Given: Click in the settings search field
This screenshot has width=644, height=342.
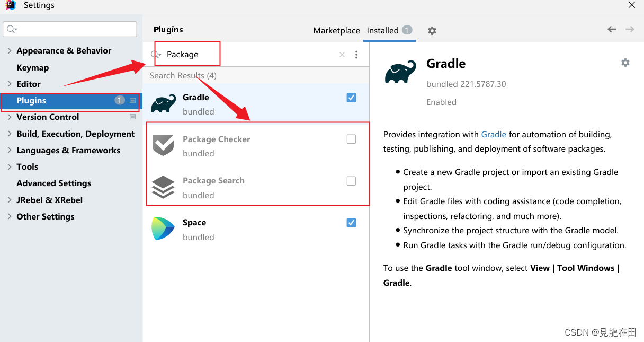Looking at the screenshot, I should [70, 29].
